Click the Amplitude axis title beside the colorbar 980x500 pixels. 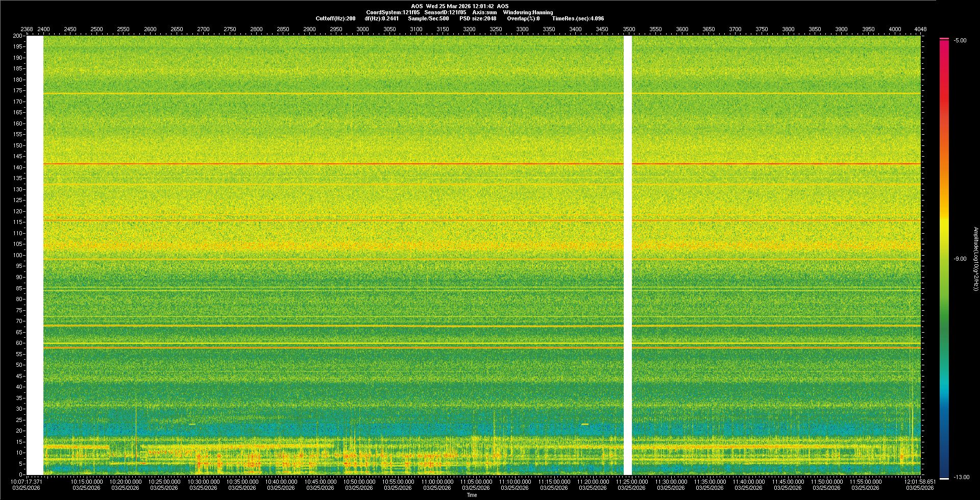pyautogui.click(x=975, y=259)
